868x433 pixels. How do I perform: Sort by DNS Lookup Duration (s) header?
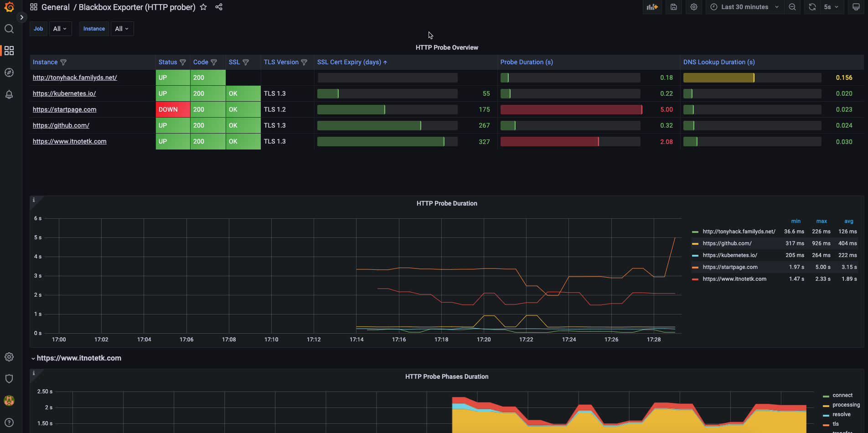point(719,62)
